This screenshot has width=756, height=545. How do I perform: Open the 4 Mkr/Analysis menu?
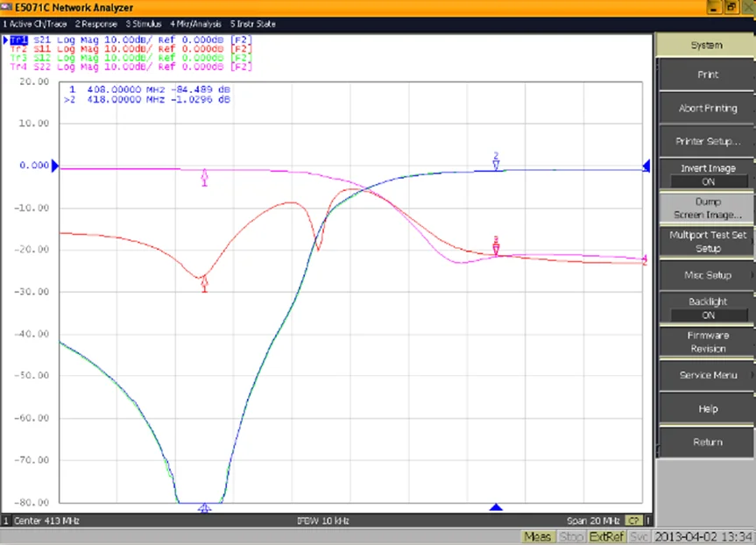[x=196, y=24]
